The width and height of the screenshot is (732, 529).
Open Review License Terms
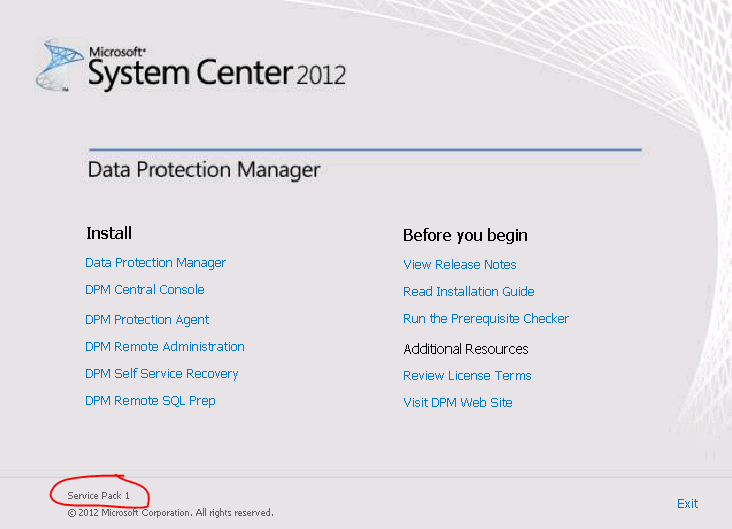467,375
